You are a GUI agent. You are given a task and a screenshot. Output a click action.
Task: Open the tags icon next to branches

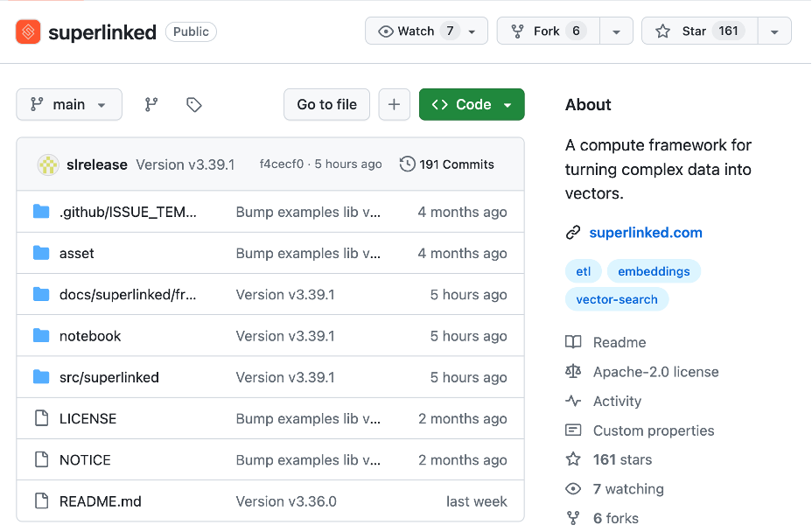click(194, 104)
